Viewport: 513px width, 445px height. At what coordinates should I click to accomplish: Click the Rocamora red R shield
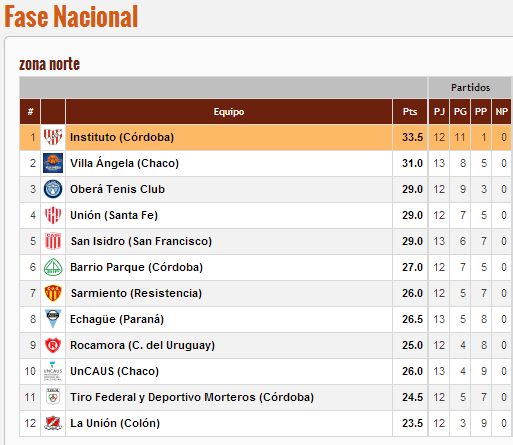(x=53, y=345)
